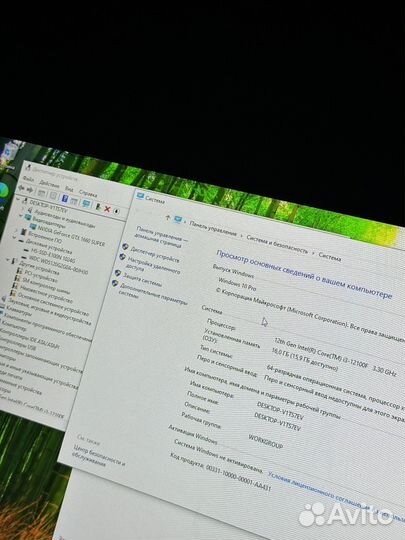Click Up arrow in System window address bar
Viewport: 405px width, 540px height.
click(x=168, y=217)
